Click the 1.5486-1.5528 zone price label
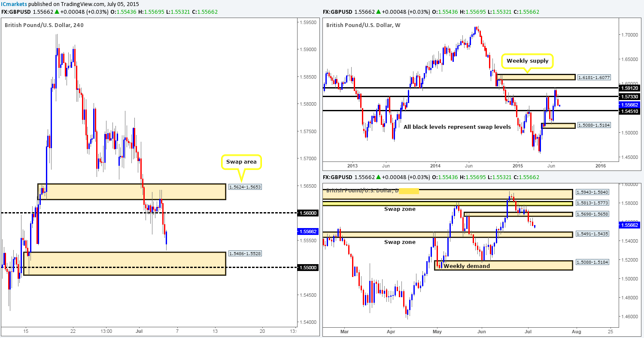The width and height of the screenshot is (644, 338). point(245,253)
